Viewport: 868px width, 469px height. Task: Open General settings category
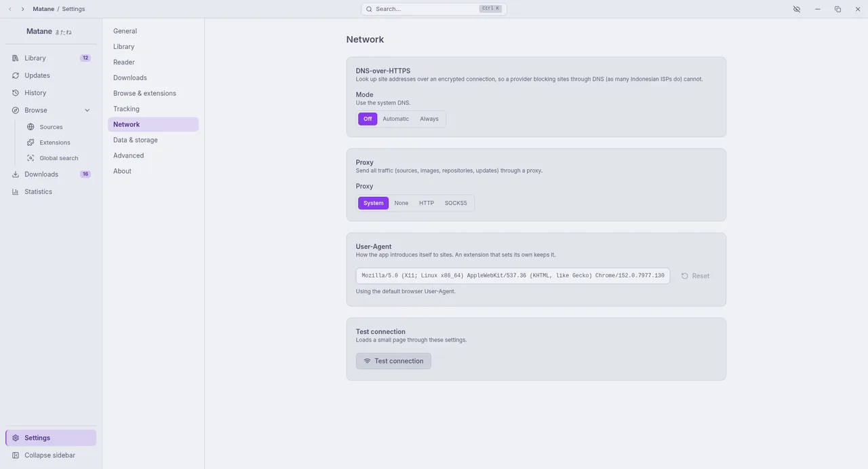[x=153, y=31]
